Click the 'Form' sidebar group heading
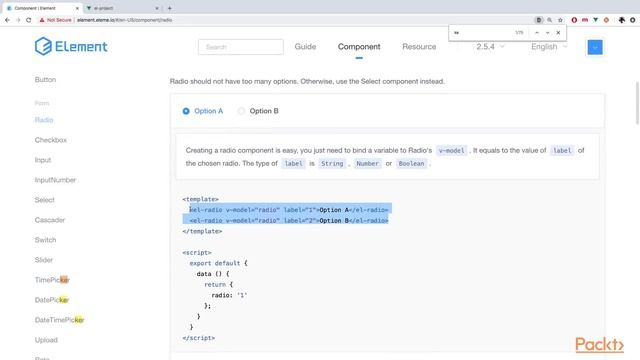The height and width of the screenshot is (360, 640). (42, 103)
